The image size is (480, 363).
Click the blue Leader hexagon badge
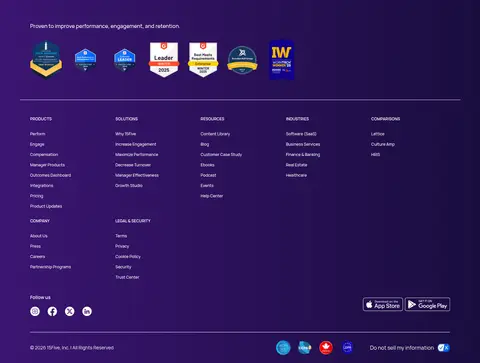pyautogui.click(x=125, y=60)
